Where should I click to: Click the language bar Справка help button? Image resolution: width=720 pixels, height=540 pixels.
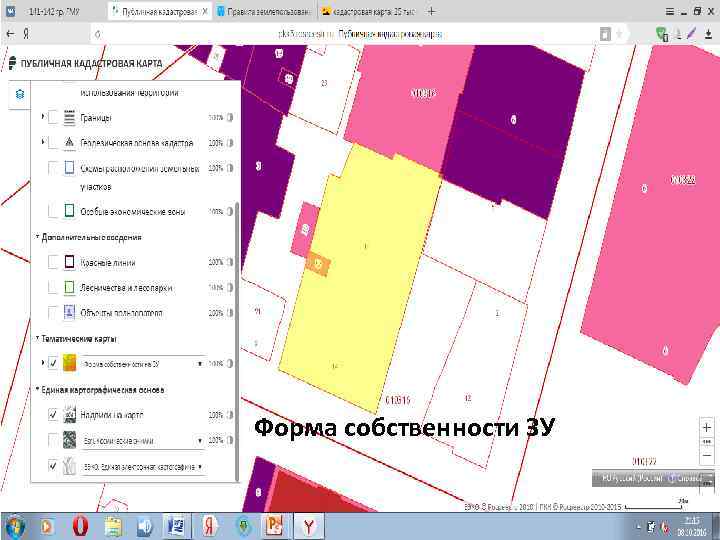pyautogui.click(x=686, y=478)
